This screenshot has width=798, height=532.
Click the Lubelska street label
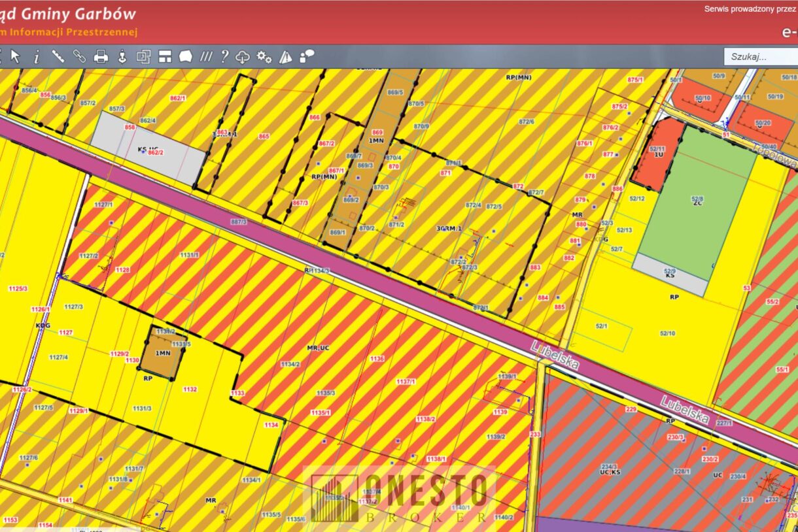tap(555, 355)
